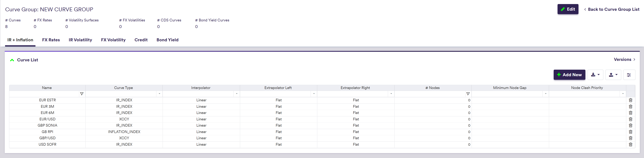The width and height of the screenshot is (644, 158).
Task: Delete the GBP SONIA curve row
Action: (x=630, y=126)
